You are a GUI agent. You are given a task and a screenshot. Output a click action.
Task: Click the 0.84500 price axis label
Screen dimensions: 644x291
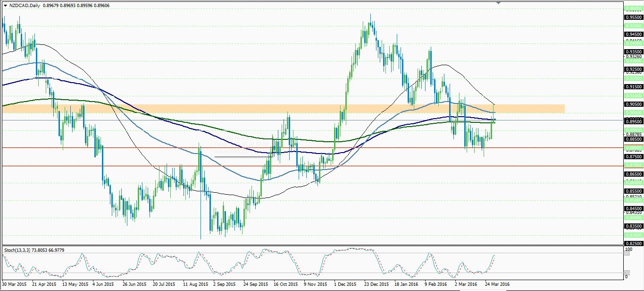click(634, 209)
